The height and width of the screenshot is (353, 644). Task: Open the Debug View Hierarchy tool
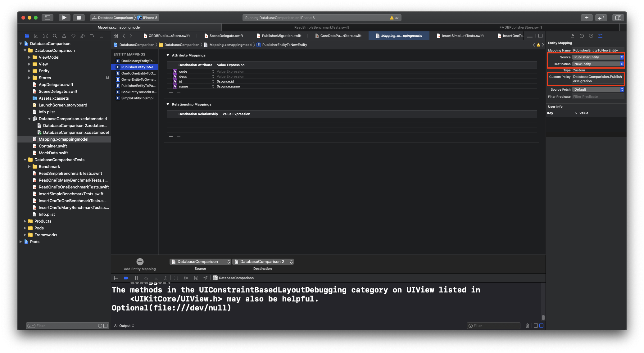pyautogui.click(x=176, y=278)
